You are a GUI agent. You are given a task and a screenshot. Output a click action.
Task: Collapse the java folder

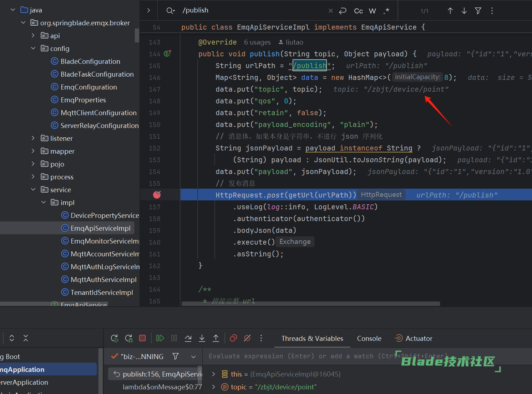pos(13,10)
